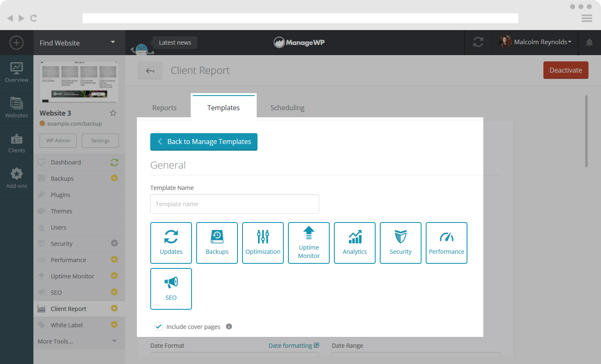Click the WP Admin button
Screen dimensions: 601x364
(58, 141)
